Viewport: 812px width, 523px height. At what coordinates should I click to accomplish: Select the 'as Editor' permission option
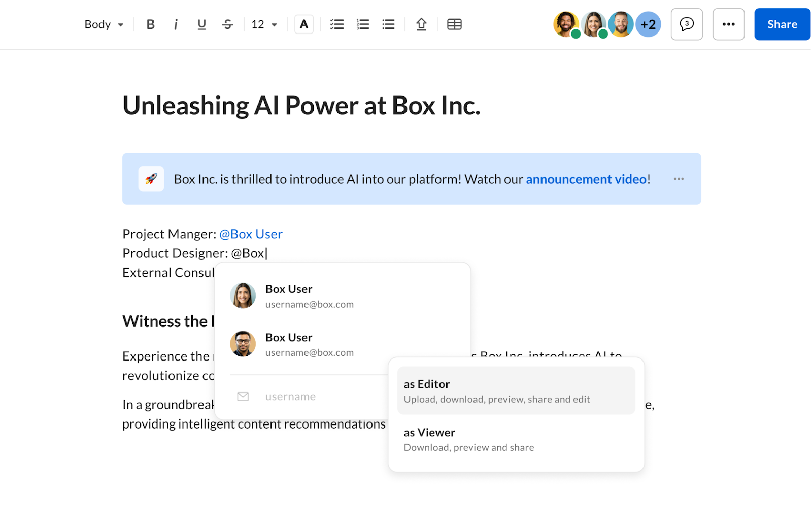coord(516,390)
